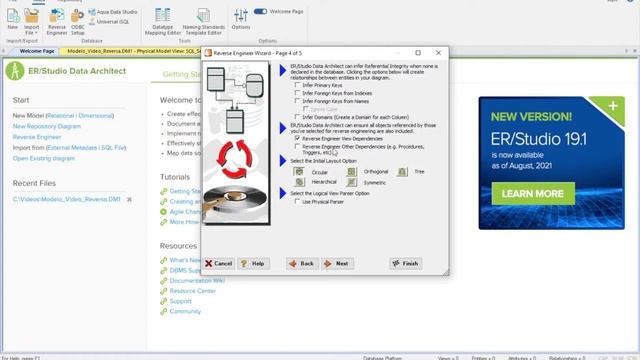This screenshot has width=640, height=360.
Task: Open the Datatype Mapping Editor
Action: pyautogui.click(x=163, y=21)
